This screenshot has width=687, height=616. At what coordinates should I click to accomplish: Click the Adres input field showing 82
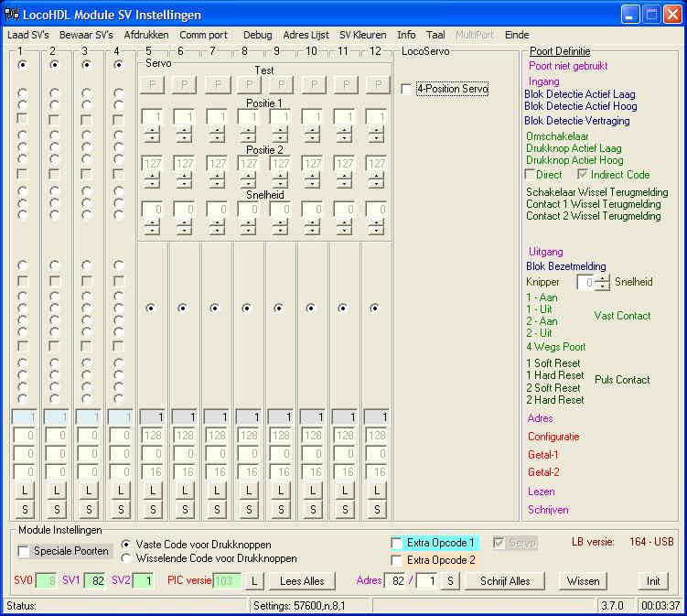point(395,581)
